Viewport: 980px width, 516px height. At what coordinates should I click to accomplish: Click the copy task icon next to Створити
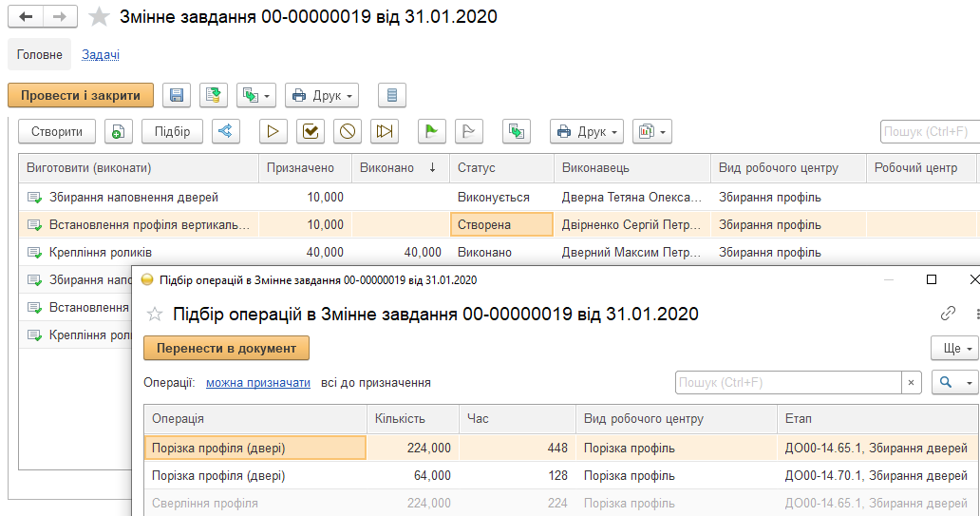(x=118, y=131)
